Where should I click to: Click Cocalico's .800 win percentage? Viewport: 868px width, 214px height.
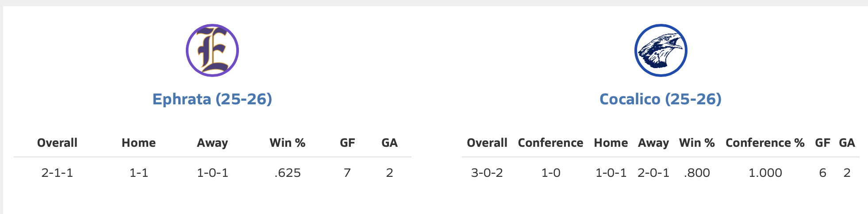pyautogui.click(x=697, y=173)
